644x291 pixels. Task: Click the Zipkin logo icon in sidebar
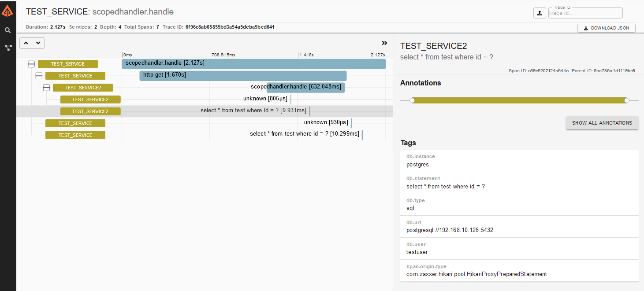pyautogui.click(x=7, y=11)
